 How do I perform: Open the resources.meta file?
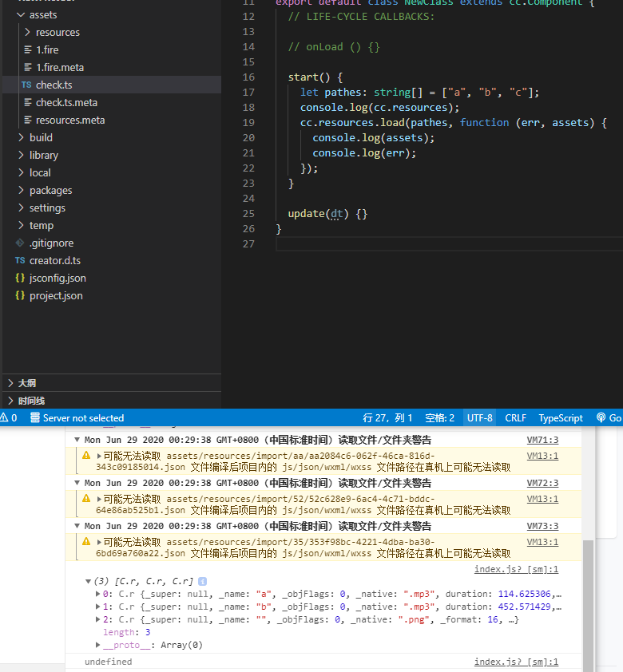[x=70, y=120]
